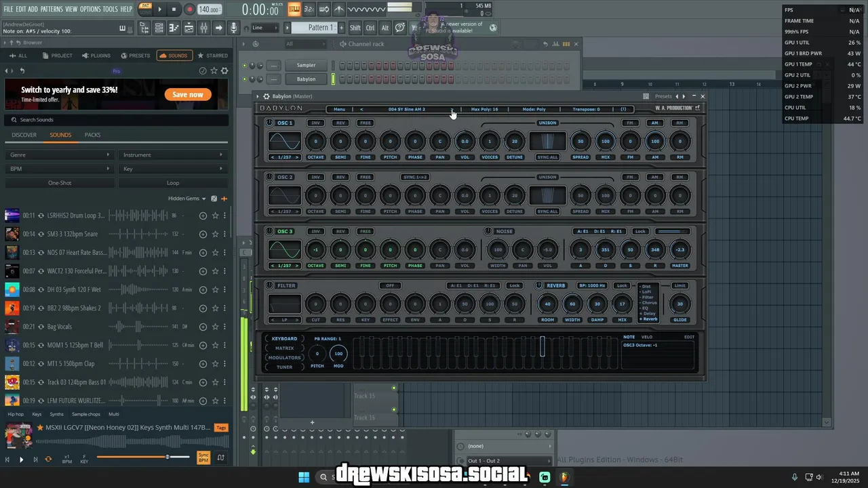The height and width of the screenshot is (488, 868).
Task: Click the Babylon plugin settings gear icon
Action: pyautogui.click(x=267, y=96)
